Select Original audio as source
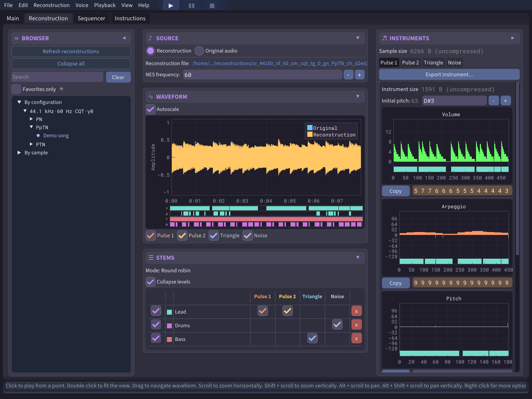The width and height of the screenshot is (532, 399). pos(199,51)
